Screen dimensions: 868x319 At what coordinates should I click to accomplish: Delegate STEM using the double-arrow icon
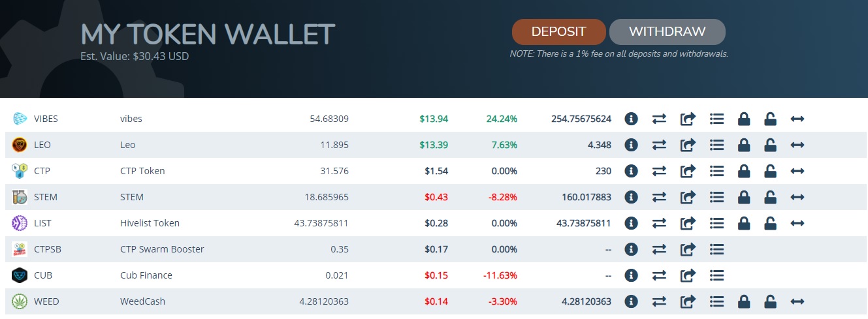coord(797,197)
